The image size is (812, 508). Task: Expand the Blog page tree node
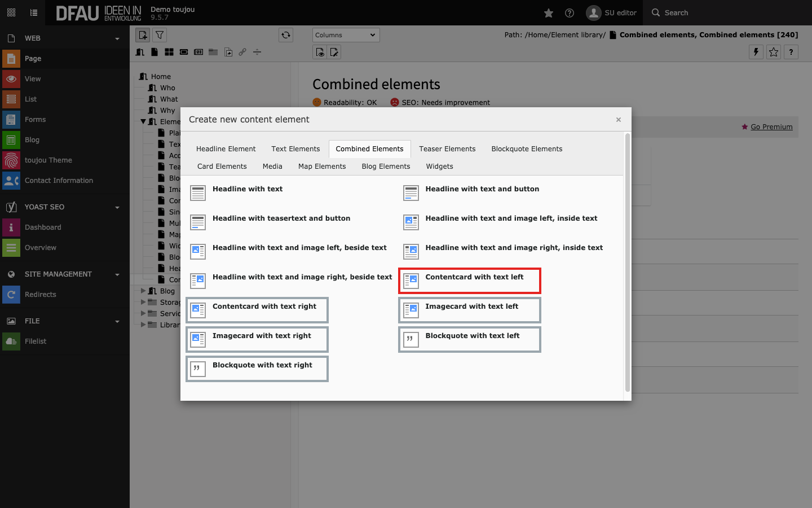tap(143, 291)
